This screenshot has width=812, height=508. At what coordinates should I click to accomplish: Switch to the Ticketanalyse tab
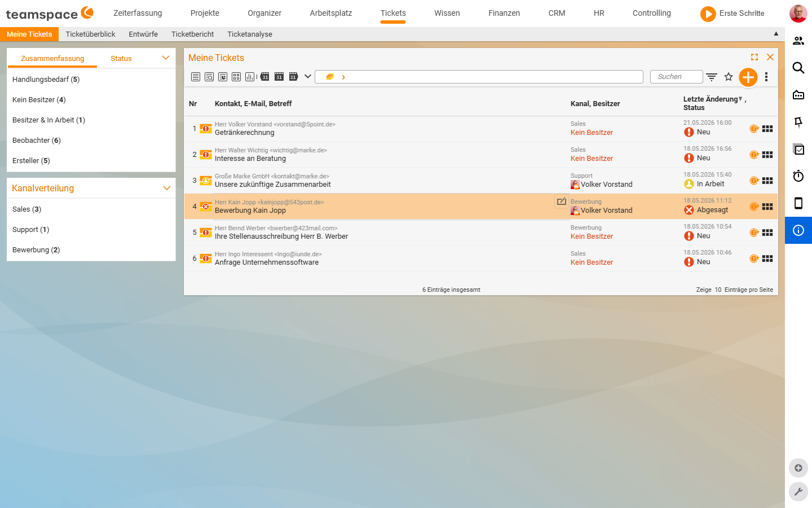250,34
